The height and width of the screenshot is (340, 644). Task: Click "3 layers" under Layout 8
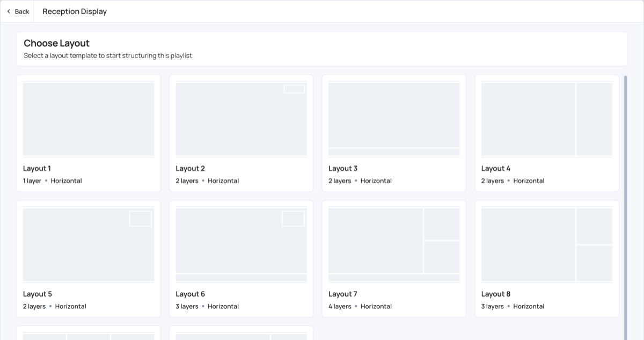493,306
